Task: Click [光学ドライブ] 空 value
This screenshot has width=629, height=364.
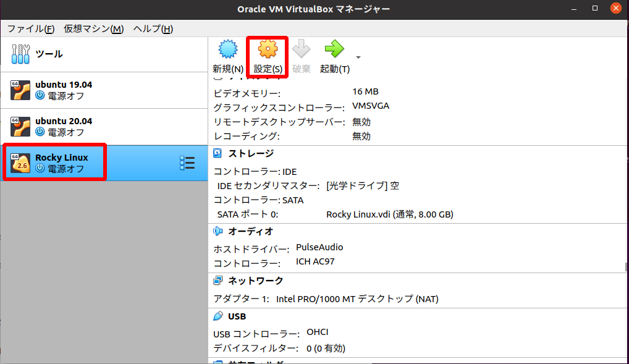Action: pos(363,186)
